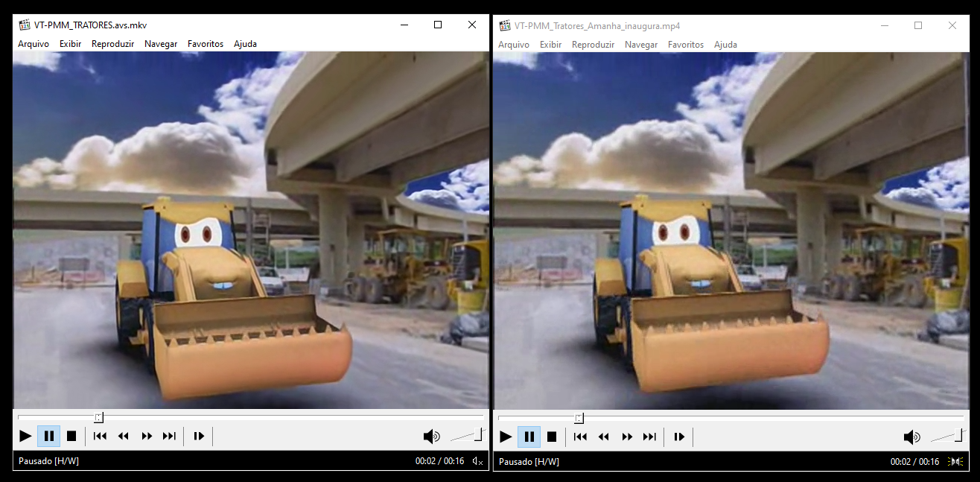Click the volume slider in the mp4 window
This screenshot has width=980, height=482.
point(947,435)
